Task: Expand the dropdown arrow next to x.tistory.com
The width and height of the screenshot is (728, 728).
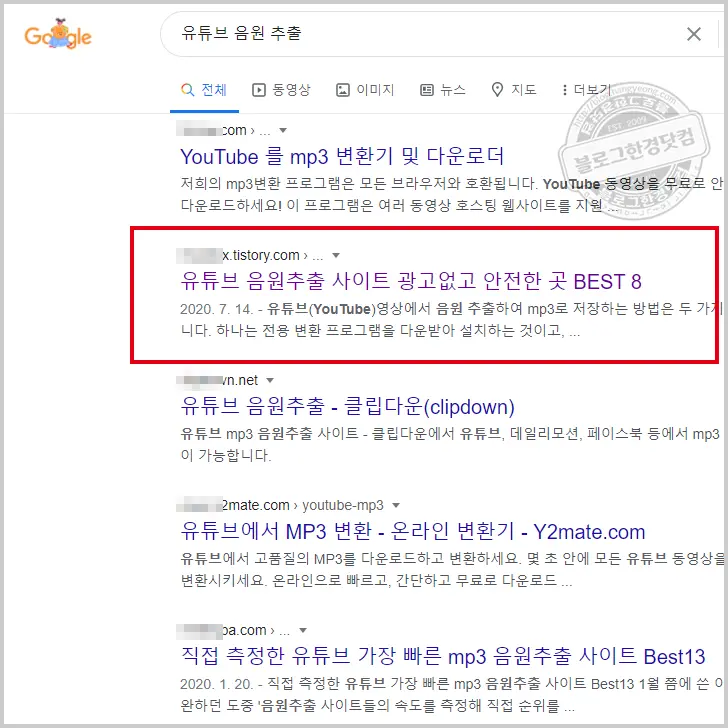Action: point(336,255)
